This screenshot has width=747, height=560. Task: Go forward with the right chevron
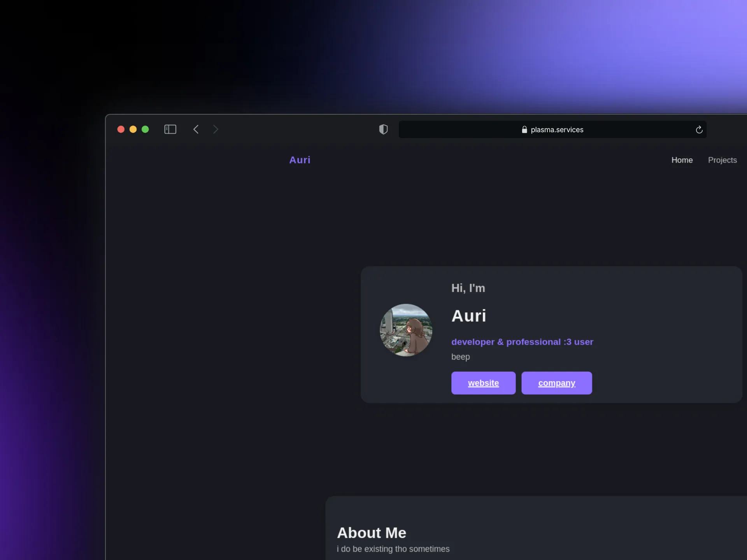(x=216, y=129)
